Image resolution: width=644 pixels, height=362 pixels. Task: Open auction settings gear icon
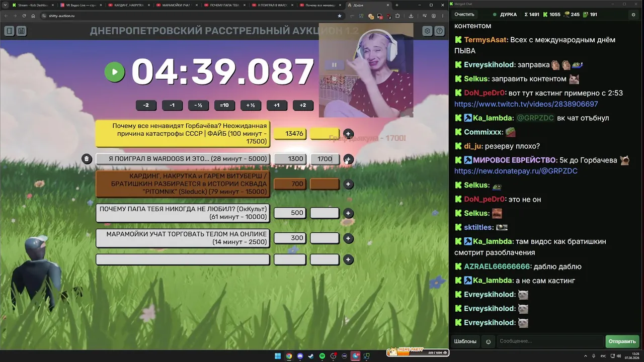pos(427,31)
